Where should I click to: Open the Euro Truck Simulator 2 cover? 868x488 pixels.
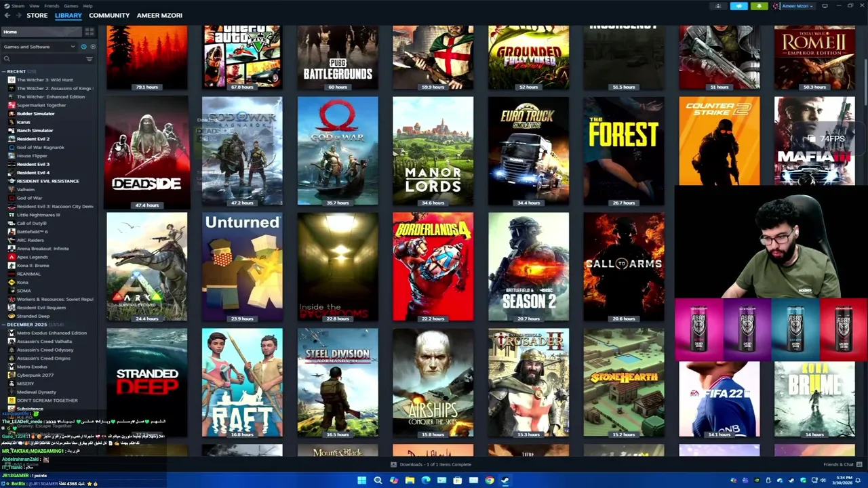pyautogui.click(x=528, y=150)
